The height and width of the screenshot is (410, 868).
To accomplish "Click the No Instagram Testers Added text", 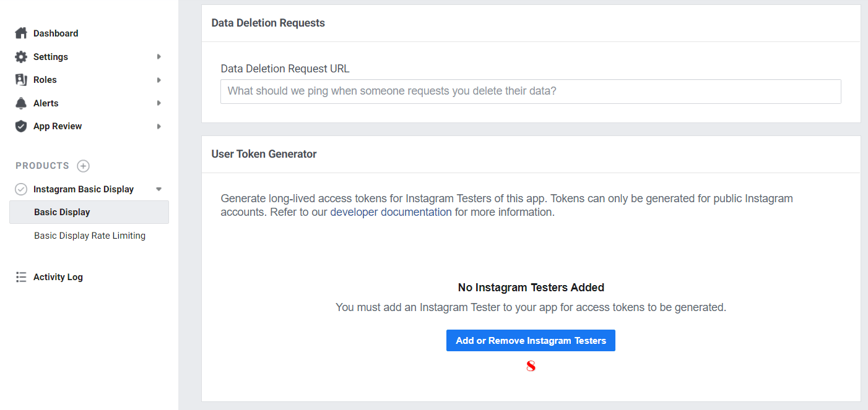I will (x=531, y=288).
